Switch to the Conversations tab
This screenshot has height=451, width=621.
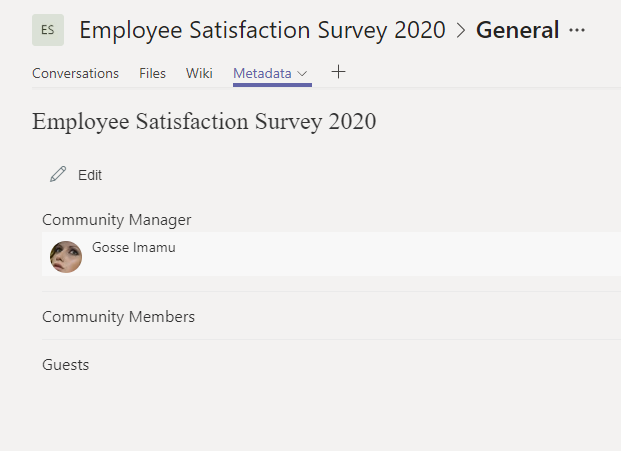click(x=75, y=73)
